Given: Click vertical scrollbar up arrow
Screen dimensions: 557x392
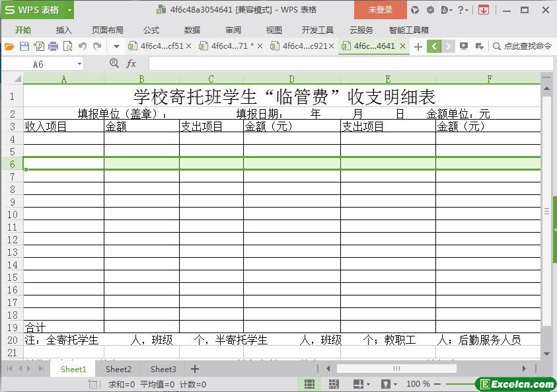Looking at the screenshot, I should (x=546, y=88).
